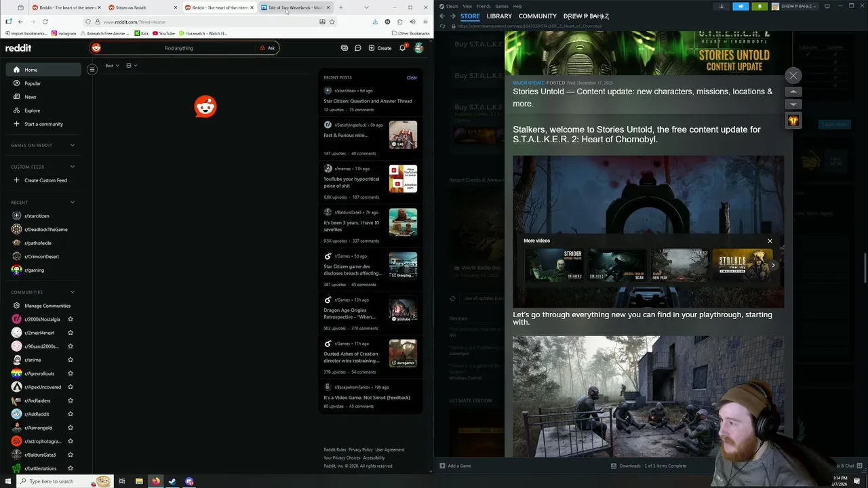
Task: Click Create post button on Reddit
Action: tap(380, 48)
